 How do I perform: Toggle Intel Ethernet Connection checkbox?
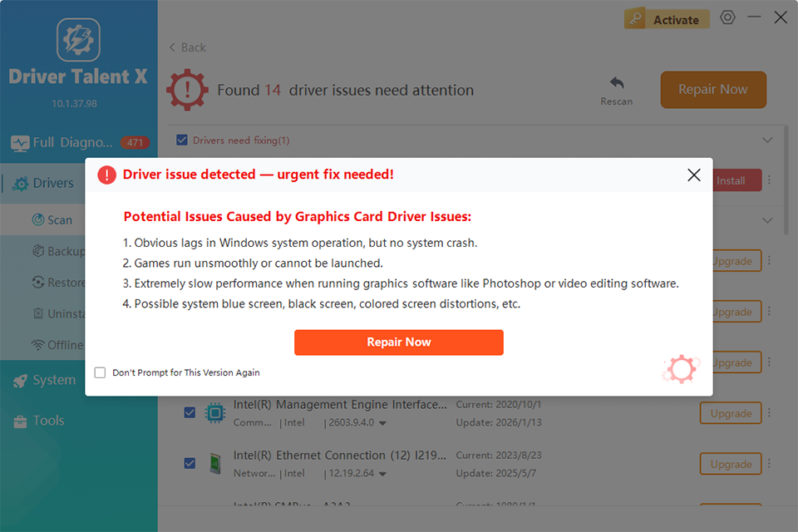[190, 463]
